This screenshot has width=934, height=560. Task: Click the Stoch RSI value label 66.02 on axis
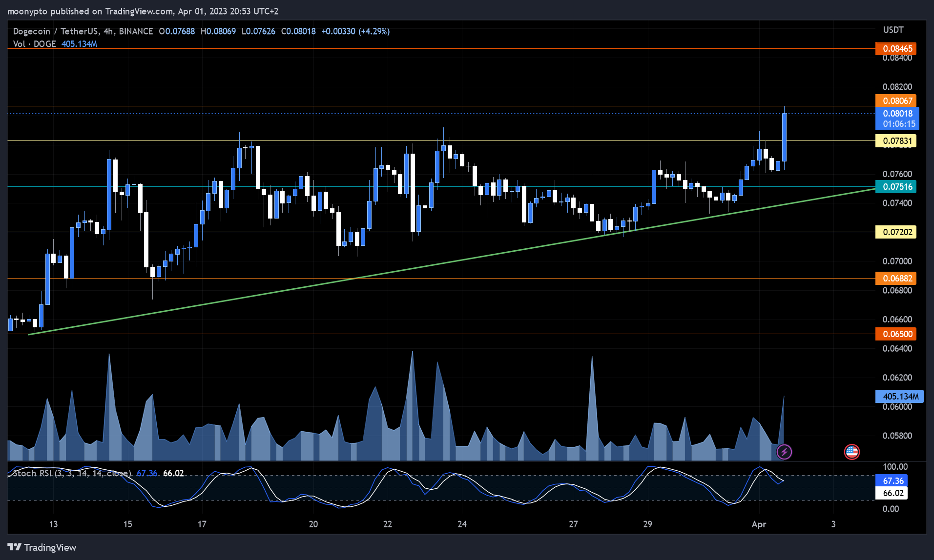point(892,493)
